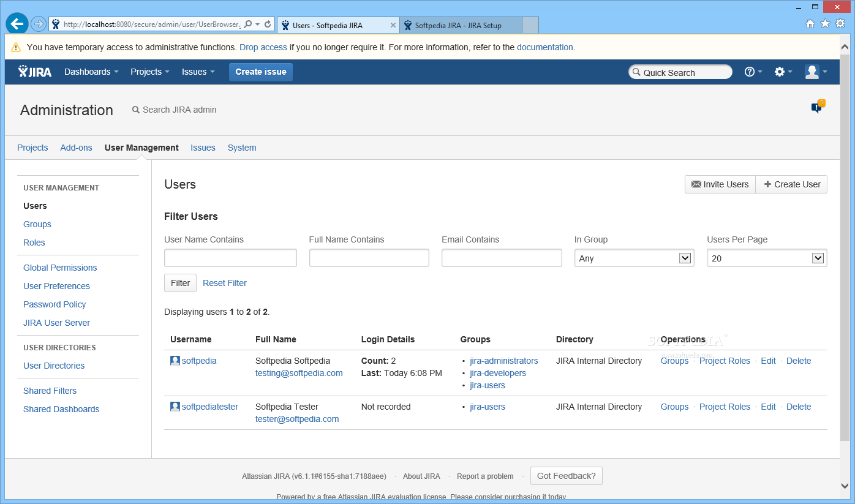855x504 pixels.
Task: Click the Create issue button
Action: click(x=261, y=72)
